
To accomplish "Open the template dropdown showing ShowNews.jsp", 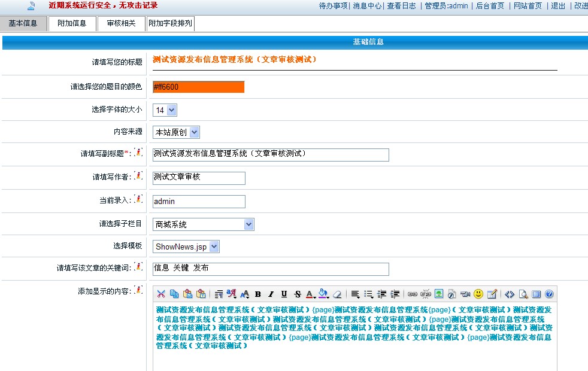I will click(186, 247).
